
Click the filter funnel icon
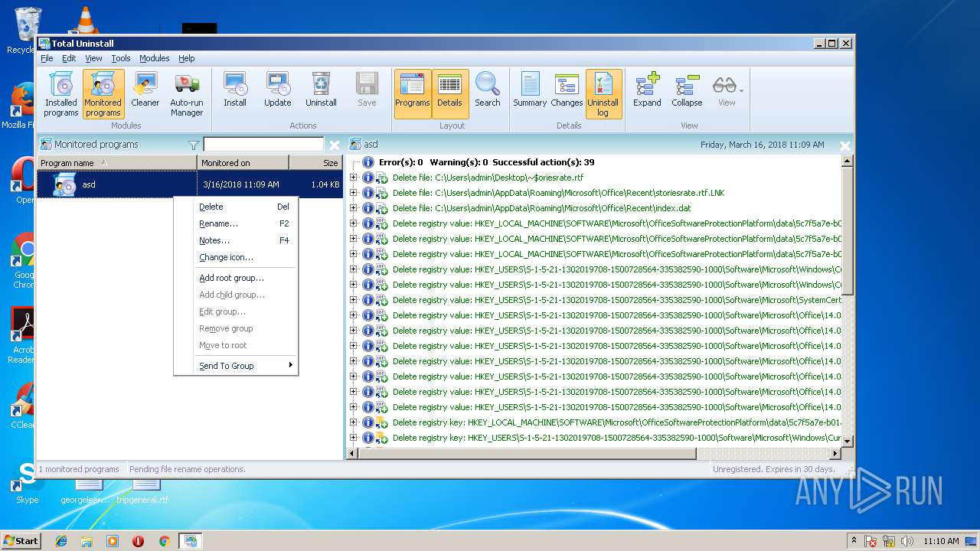[x=194, y=145]
